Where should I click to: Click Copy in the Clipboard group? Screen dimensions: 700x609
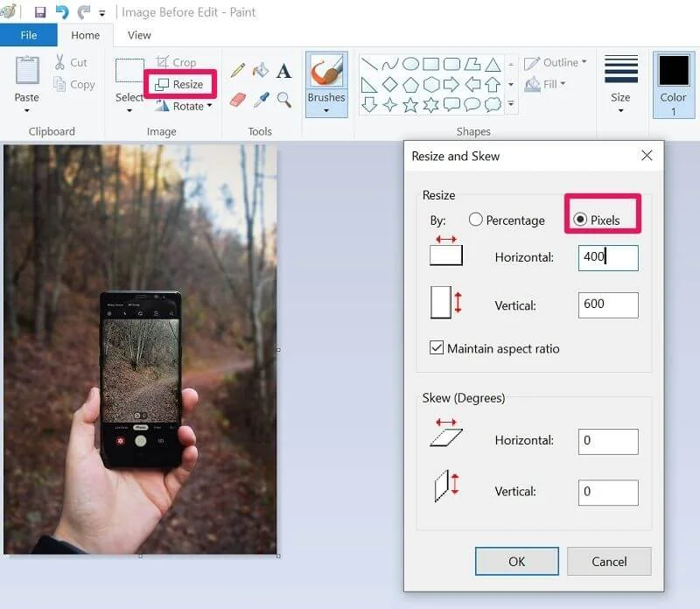coord(73,84)
